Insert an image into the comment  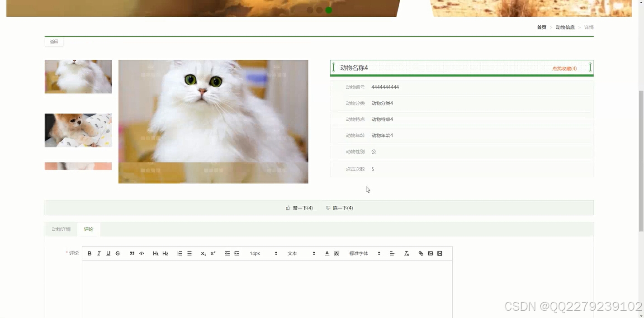430,253
